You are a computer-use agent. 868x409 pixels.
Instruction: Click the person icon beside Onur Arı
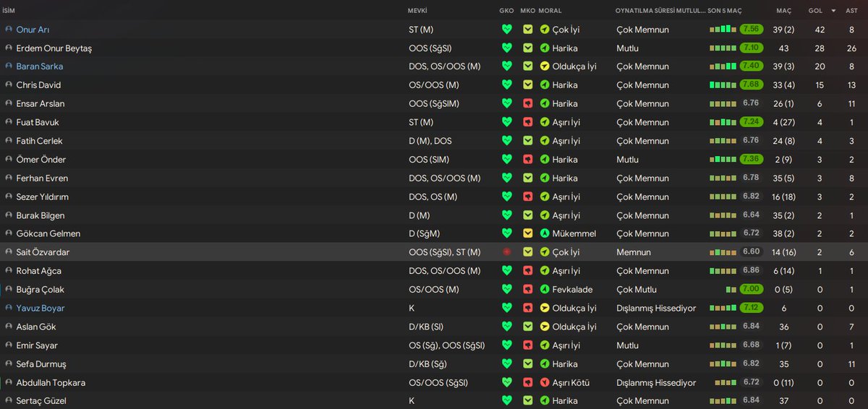(9, 30)
